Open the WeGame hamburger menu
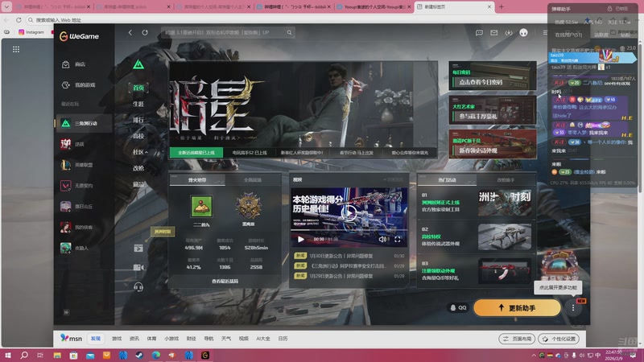Screen dimensions: 644x362 (x=545, y=33)
